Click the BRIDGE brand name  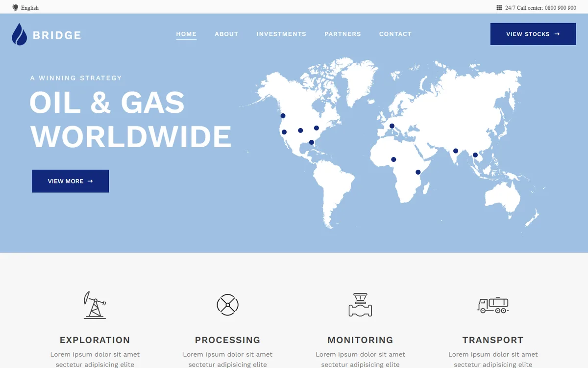[x=57, y=35]
